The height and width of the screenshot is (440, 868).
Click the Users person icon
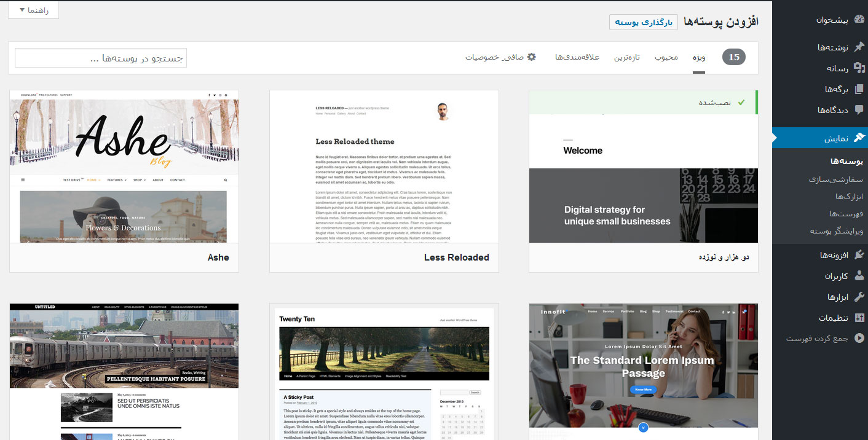pos(859,276)
